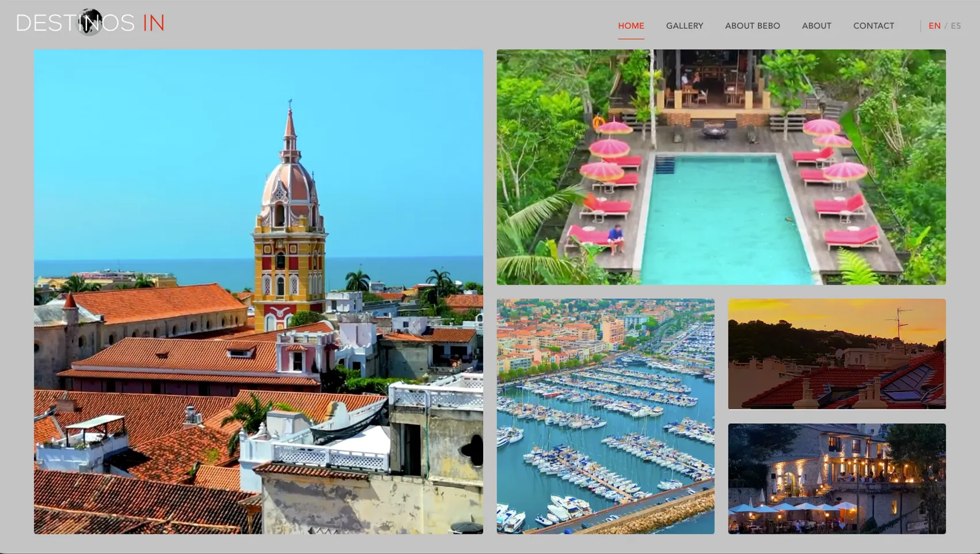
Task: Open the aerial marina boats photo
Action: pos(605,416)
